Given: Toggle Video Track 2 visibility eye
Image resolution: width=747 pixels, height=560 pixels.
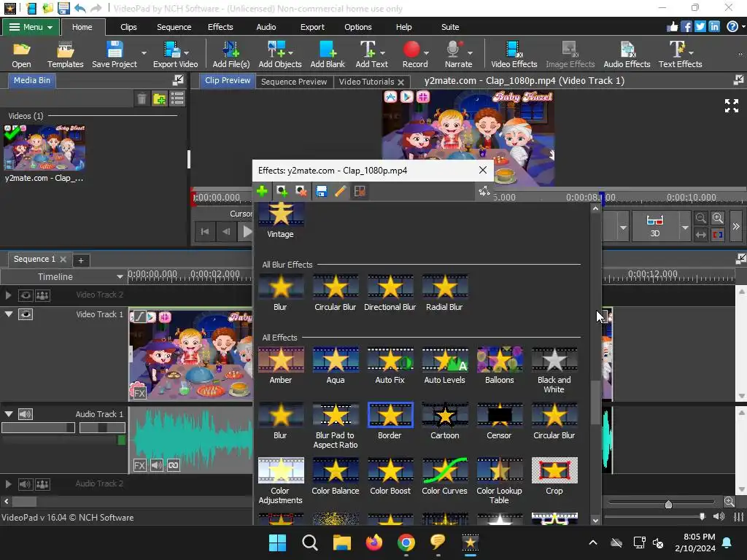Looking at the screenshot, I should point(26,295).
